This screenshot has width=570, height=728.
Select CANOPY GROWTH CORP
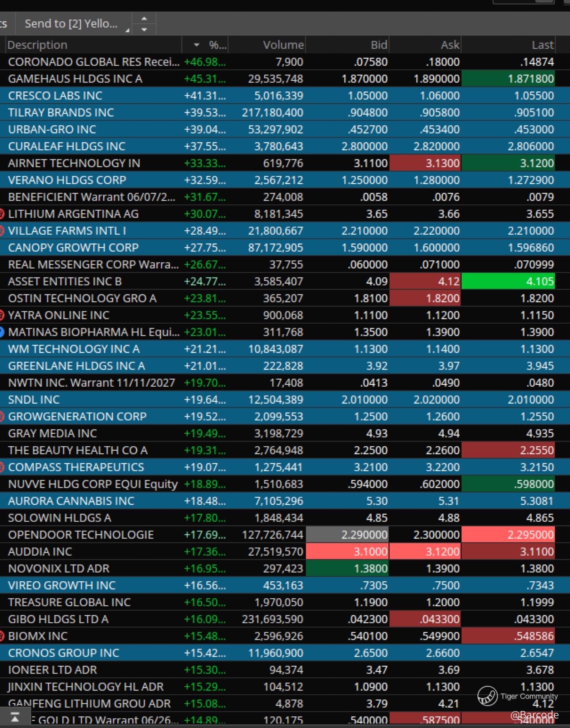tap(73, 248)
